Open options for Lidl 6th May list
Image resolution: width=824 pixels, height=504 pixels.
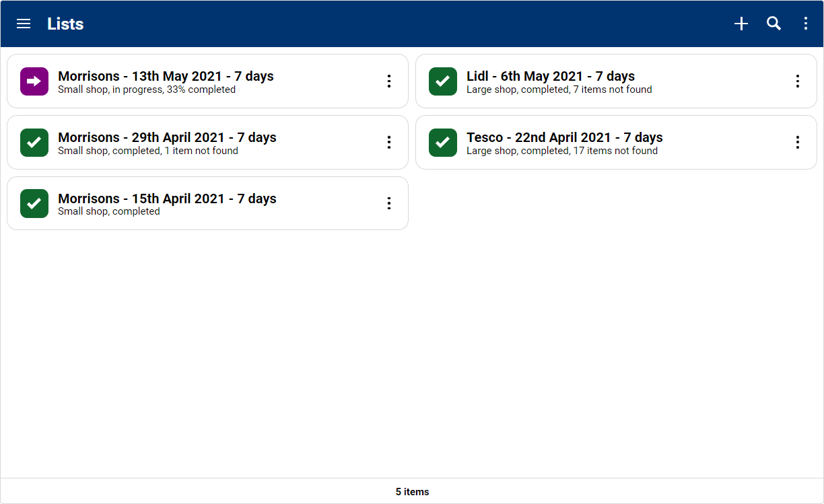(x=798, y=81)
